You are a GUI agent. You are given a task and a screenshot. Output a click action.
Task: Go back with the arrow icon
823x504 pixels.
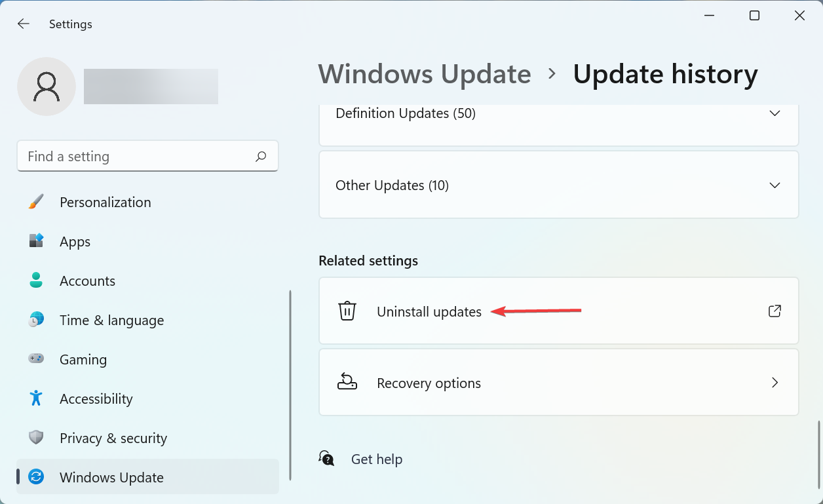click(x=24, y=24)
